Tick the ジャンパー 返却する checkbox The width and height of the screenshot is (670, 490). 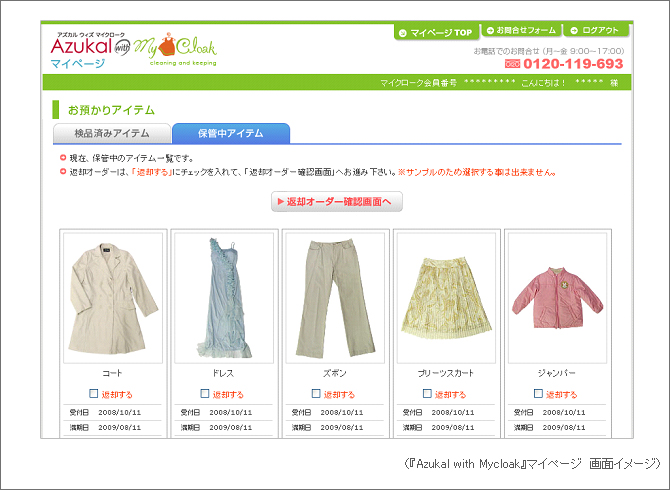[x=538, y=393]
